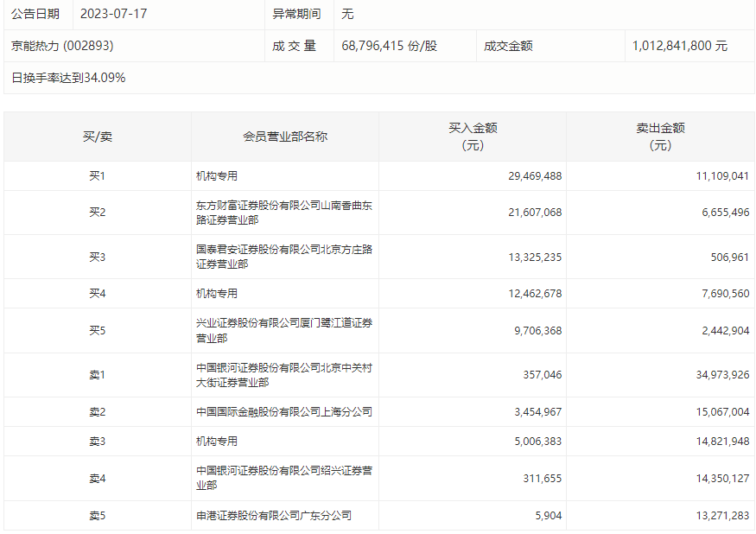
Task: Select sell amount 7,690,560
Action: tap(726, 293)
